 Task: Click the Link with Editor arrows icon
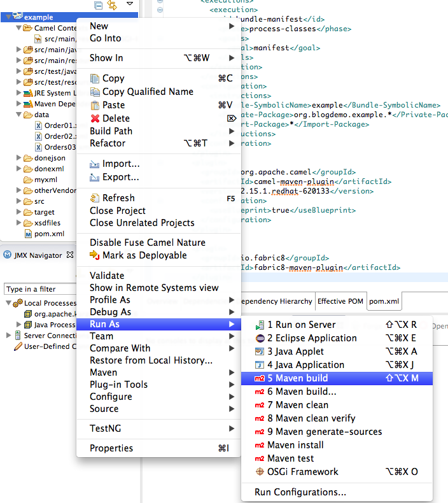coord(112,5)
